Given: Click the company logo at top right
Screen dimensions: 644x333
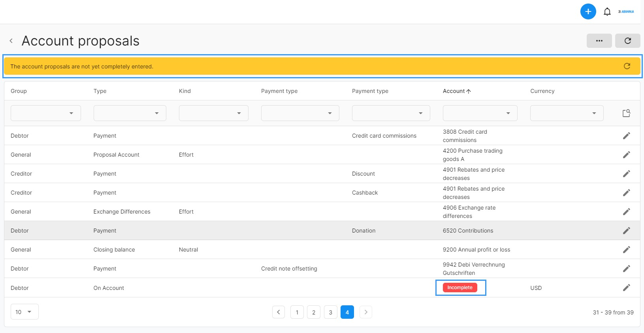Looking at the screenshot, I should click(x=626, y=12).
